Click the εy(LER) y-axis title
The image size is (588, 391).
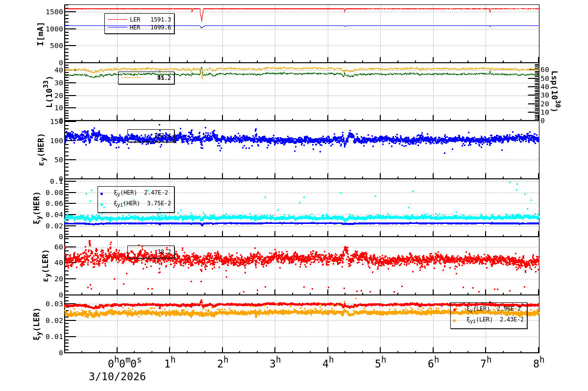pos(47,266)
